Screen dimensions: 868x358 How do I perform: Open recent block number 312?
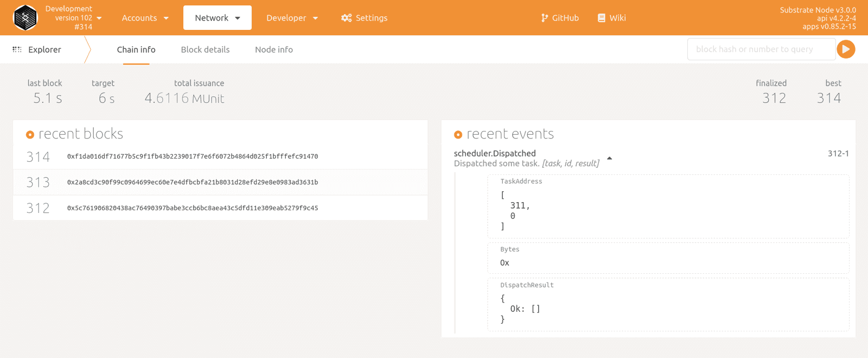pos(38,208)
